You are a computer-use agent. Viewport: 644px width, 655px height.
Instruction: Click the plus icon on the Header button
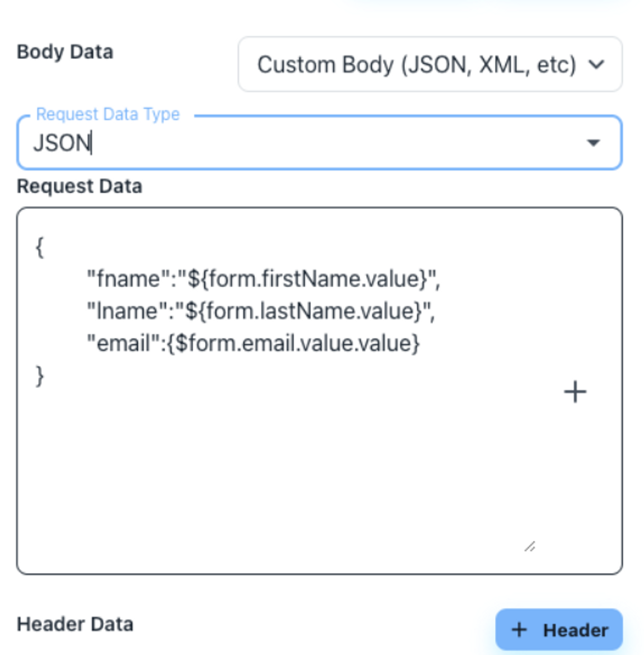click(x=519, y=630)
